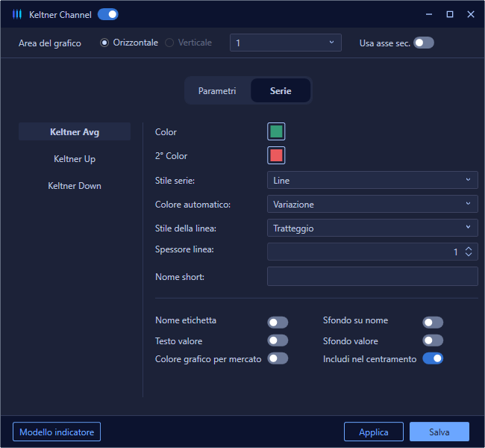Click the Salva button
This screenshot has width=485, height=448.
click(439, 432)
